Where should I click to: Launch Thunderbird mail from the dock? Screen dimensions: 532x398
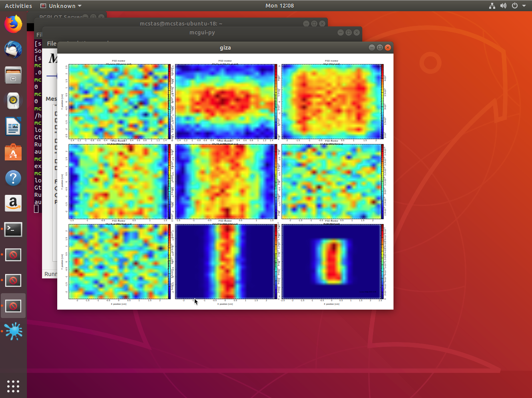[x=13, y=50]
